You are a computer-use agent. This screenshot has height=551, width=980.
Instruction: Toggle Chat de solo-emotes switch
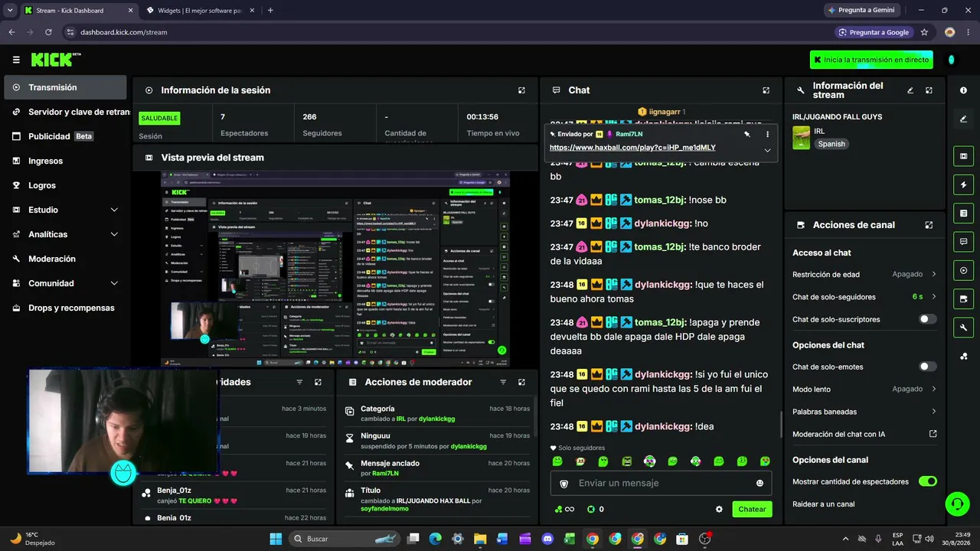coord(927,367)
